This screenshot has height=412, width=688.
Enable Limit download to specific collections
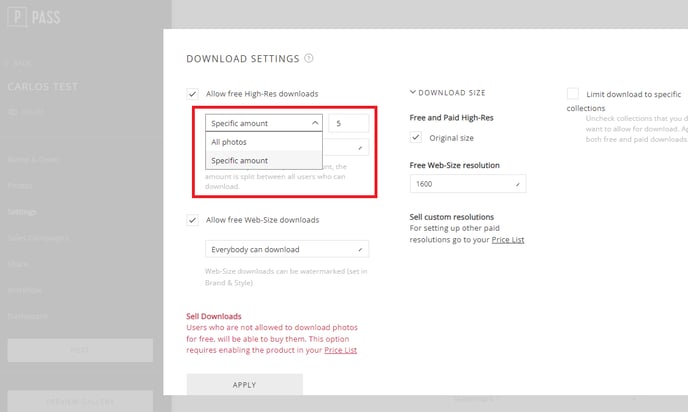point(573,94)
